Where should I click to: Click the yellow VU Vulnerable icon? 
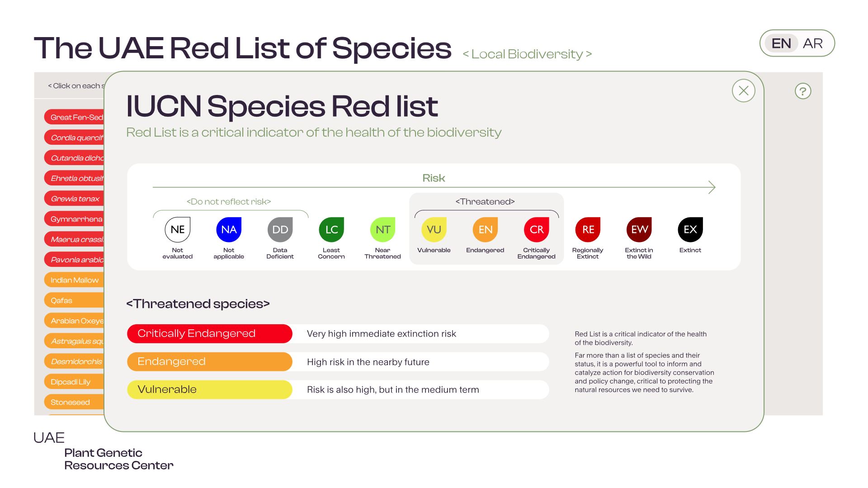pos(434,229)
